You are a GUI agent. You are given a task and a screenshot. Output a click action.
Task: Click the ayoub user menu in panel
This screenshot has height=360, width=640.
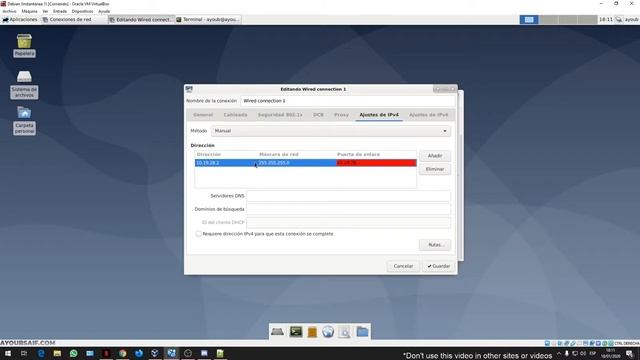[631, 19]
